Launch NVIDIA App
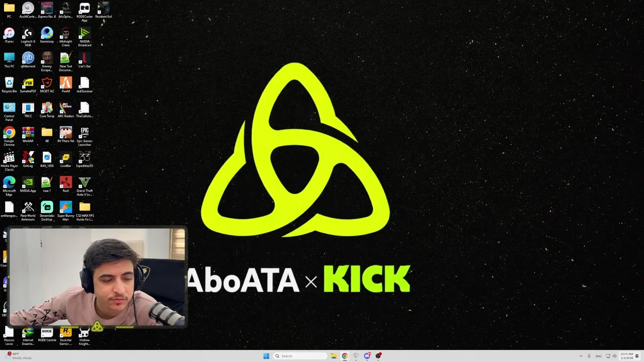Viewport: 644px width, 362px height. tap(28, 185)
